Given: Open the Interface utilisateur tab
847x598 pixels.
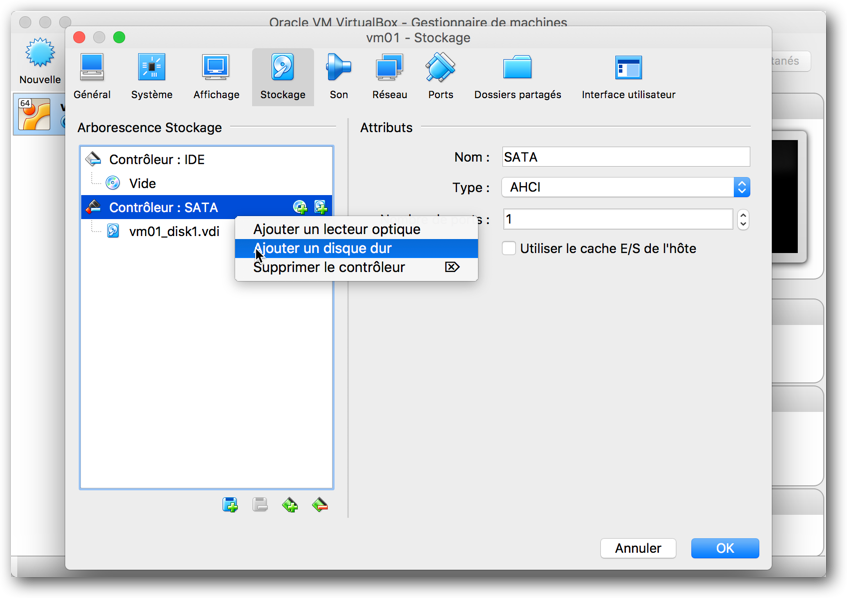Looking at the screenshot, I should [x=628, y=77].
